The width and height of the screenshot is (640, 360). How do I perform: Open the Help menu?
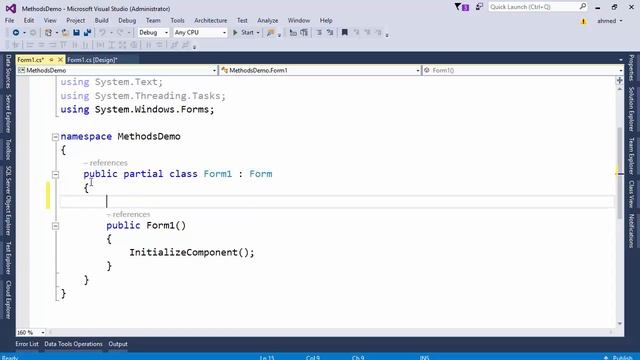pos(326,20)
